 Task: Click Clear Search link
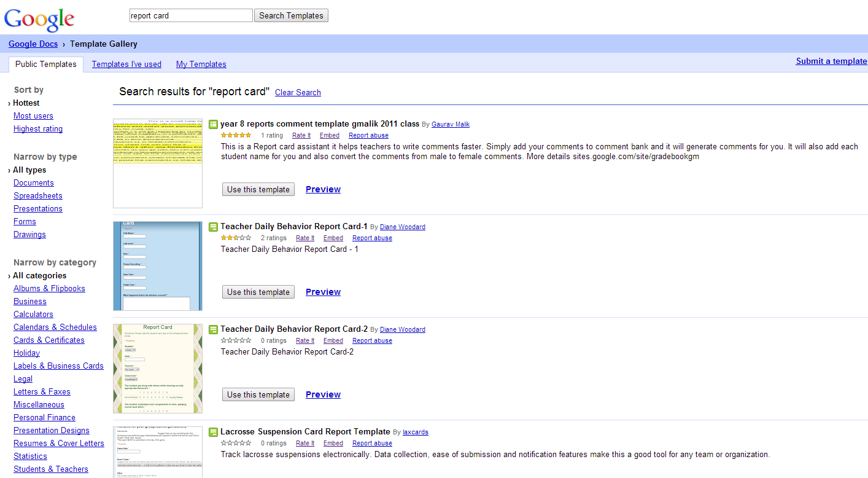coord(298,92)
